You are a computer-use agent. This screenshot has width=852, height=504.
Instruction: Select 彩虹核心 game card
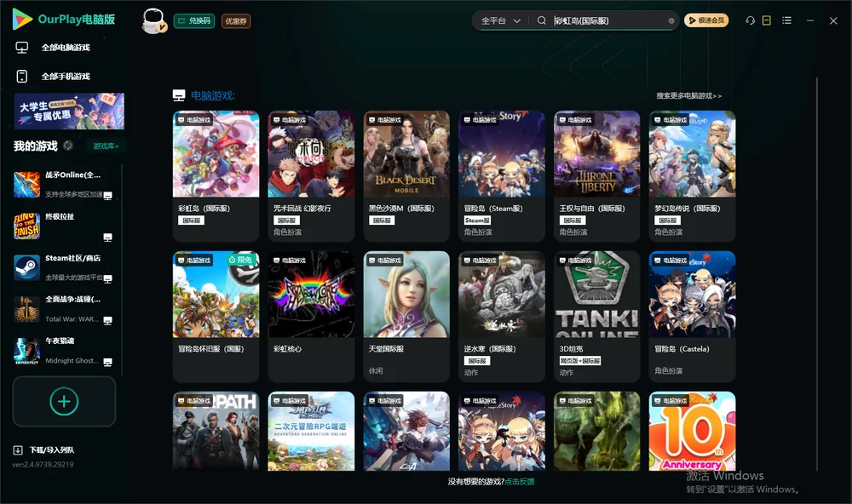(x=311, y=317)
